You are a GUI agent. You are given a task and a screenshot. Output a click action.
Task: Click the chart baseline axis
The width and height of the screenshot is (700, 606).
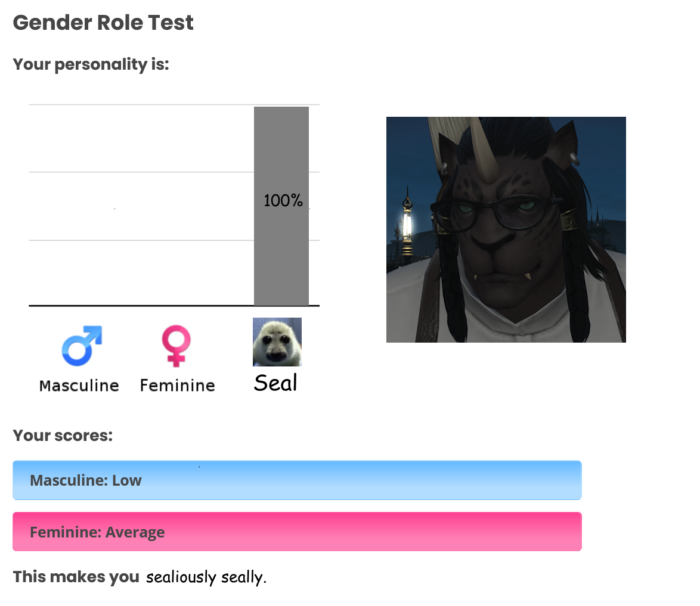[x=174, y=306]
